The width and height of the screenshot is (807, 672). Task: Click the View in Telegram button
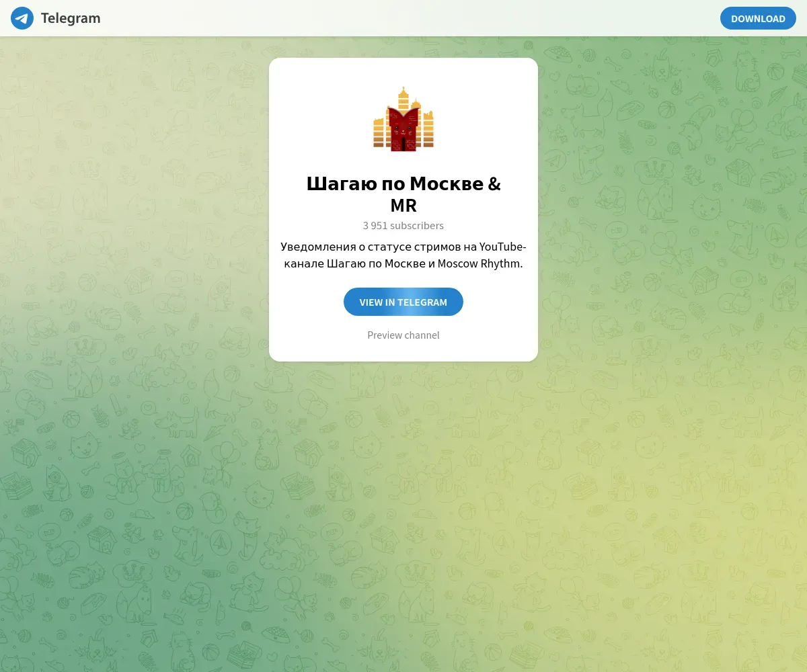[403, 302]
